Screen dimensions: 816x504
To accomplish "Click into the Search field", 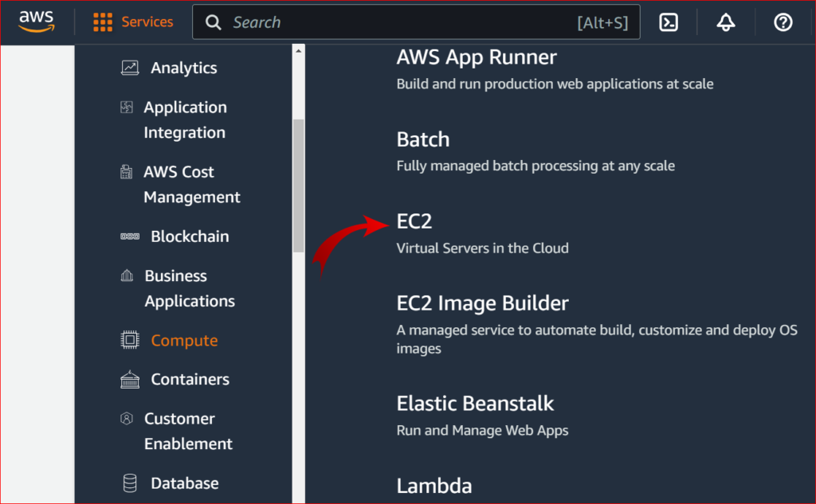I will tap(416, 21).
